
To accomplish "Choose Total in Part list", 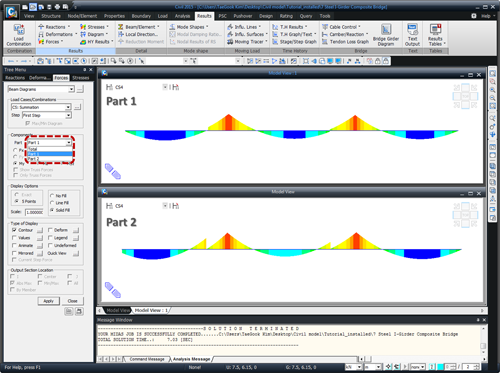I will (50, 149).
